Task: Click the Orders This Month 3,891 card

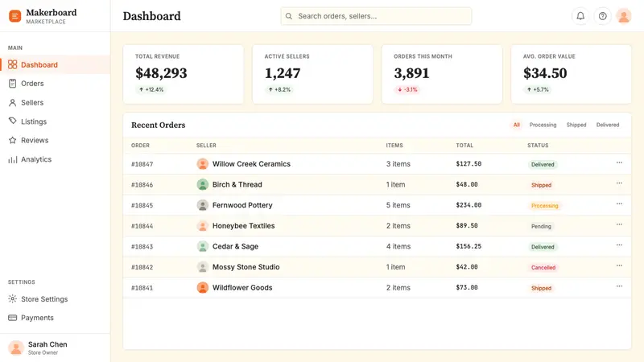Action: [x=442, y=74]
